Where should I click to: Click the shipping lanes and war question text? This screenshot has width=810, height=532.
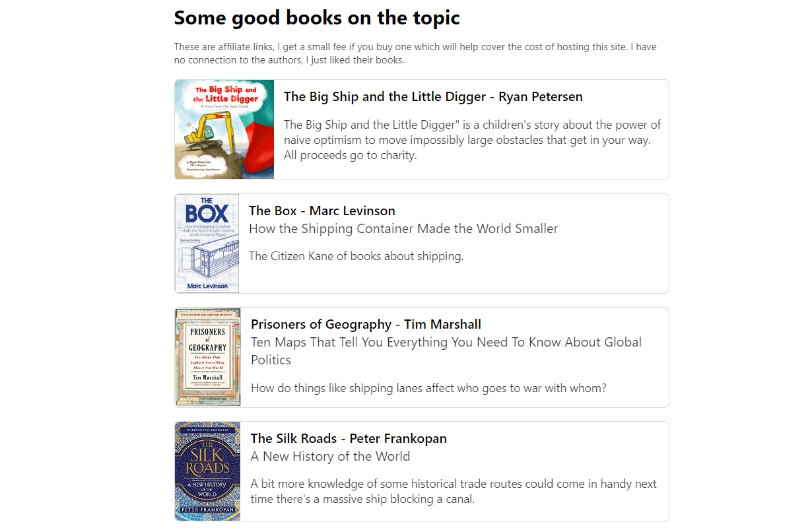pos(428,388)
